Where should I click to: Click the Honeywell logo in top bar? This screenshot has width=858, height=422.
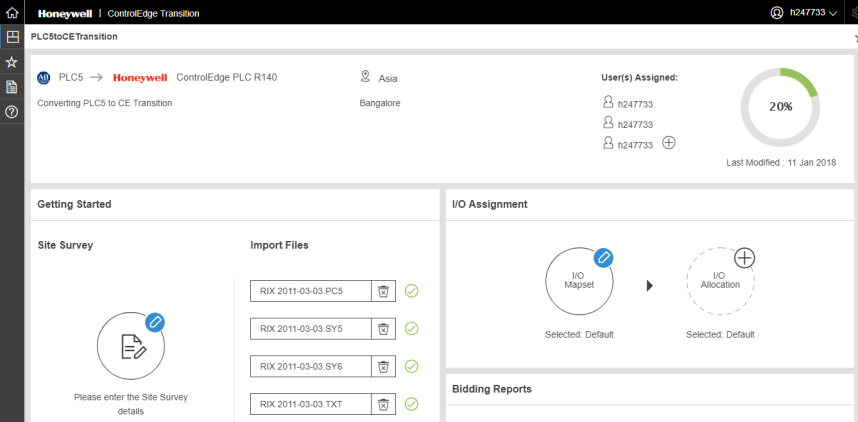click(x=65, y=13)
